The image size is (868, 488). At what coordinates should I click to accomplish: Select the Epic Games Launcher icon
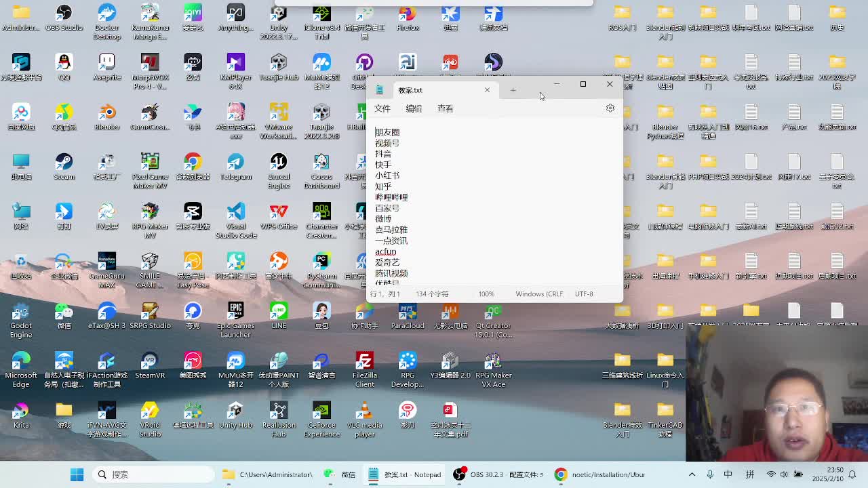point(235,319)
